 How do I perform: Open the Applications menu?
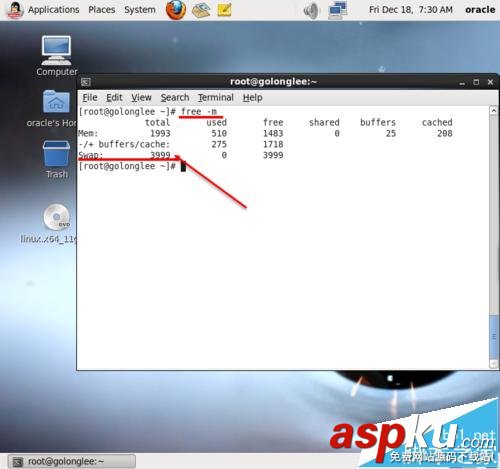53,10
